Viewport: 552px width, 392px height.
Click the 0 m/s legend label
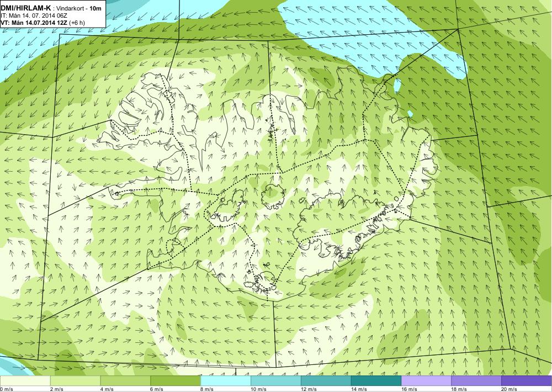6,389
